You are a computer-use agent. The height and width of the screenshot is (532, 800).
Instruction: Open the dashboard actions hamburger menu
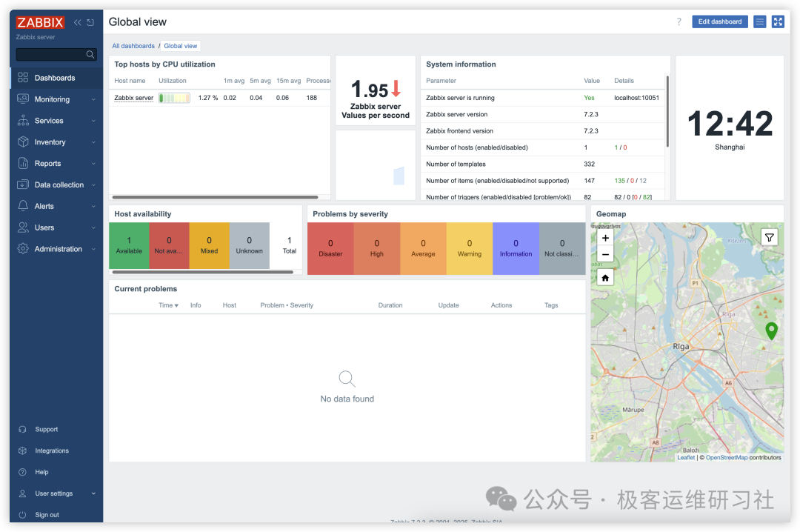point(760,22)
